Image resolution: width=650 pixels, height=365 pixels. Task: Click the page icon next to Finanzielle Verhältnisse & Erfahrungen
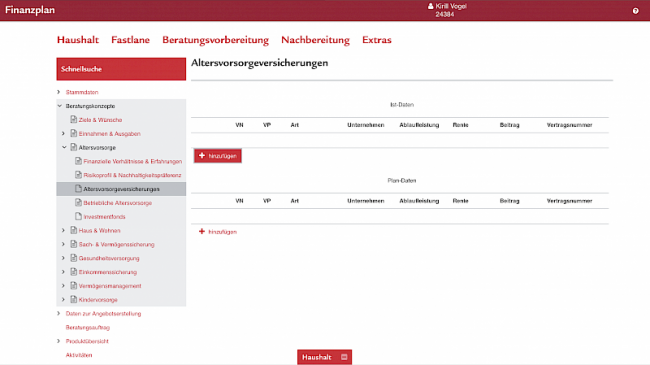[78, 161]
